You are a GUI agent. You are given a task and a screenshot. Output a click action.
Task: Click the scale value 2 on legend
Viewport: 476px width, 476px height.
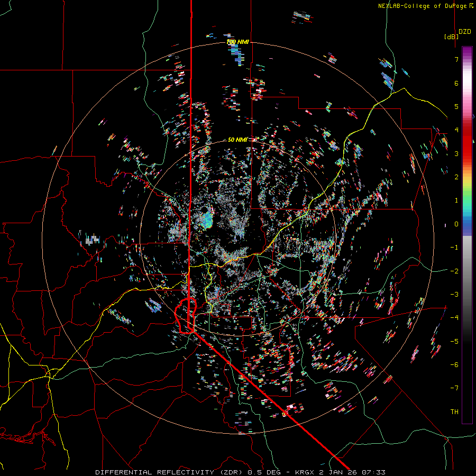click(456, 177)
